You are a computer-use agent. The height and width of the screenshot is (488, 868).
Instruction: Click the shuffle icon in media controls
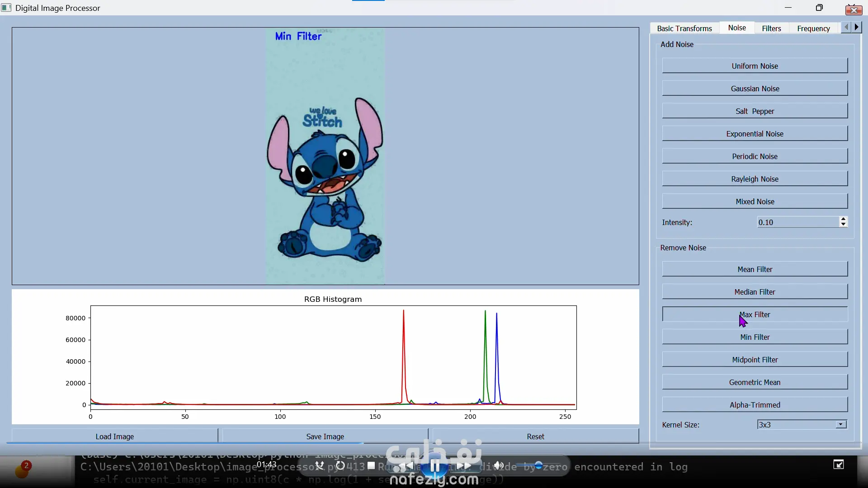click(x=320, y=465)
